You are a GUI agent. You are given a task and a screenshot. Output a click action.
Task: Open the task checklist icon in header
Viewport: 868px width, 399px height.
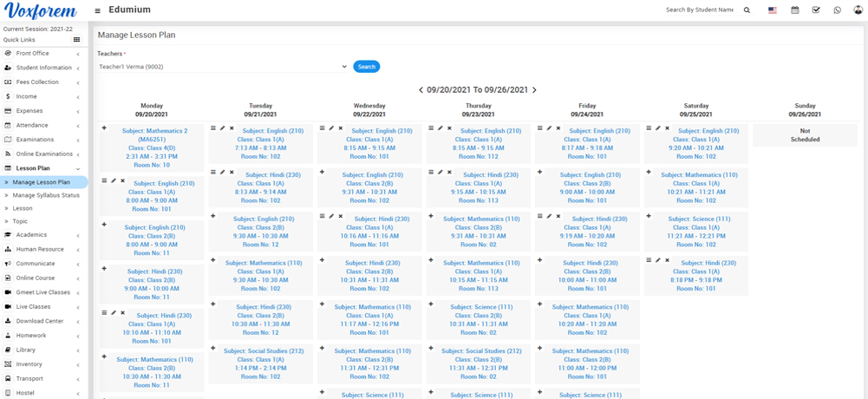point(816,10)
